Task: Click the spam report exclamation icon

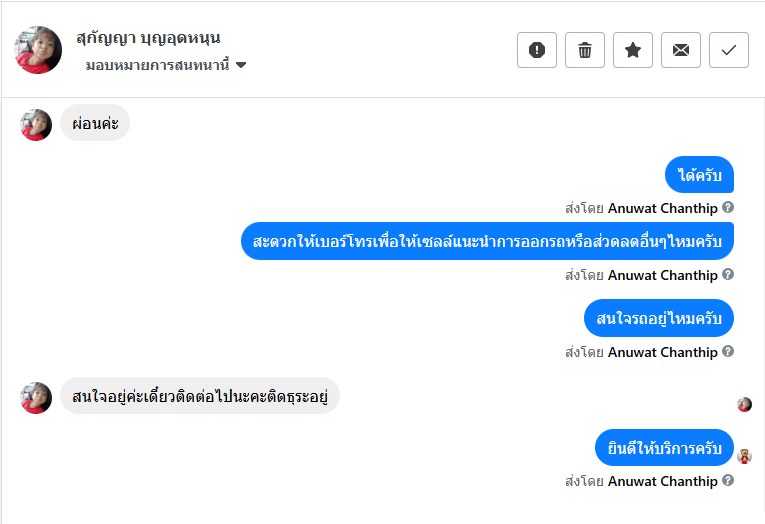Action: 537,50
